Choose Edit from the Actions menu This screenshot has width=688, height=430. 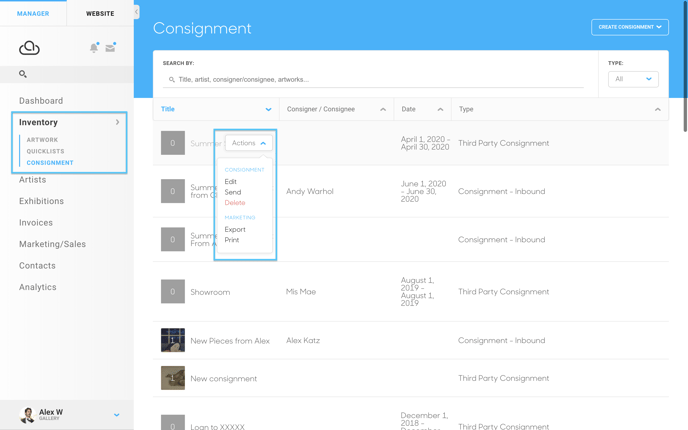(230, 182)
